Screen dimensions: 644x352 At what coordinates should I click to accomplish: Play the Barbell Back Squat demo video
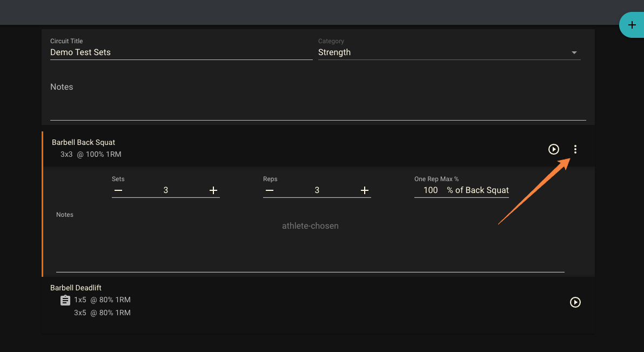pyautogui.click(x=553, y=149)
